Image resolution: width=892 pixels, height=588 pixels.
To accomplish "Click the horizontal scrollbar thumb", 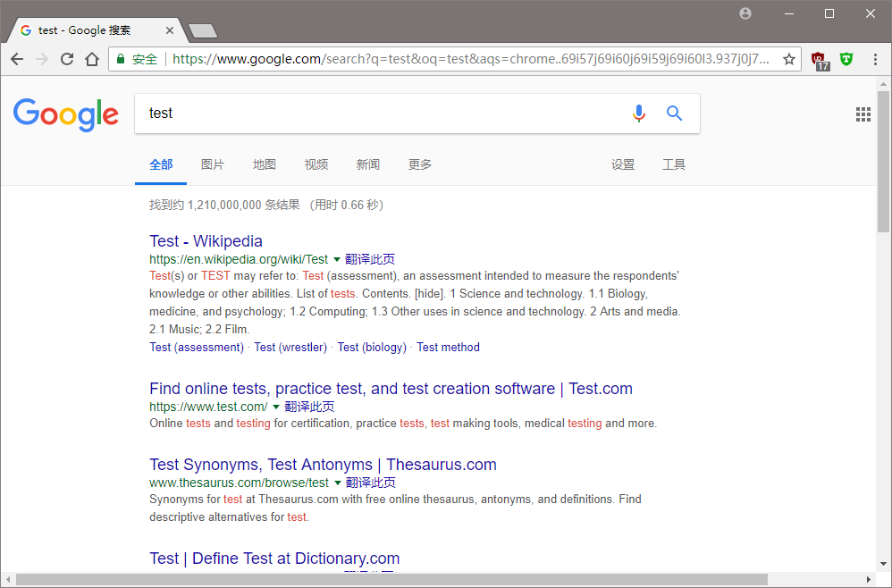I will [x=392, y=579].
